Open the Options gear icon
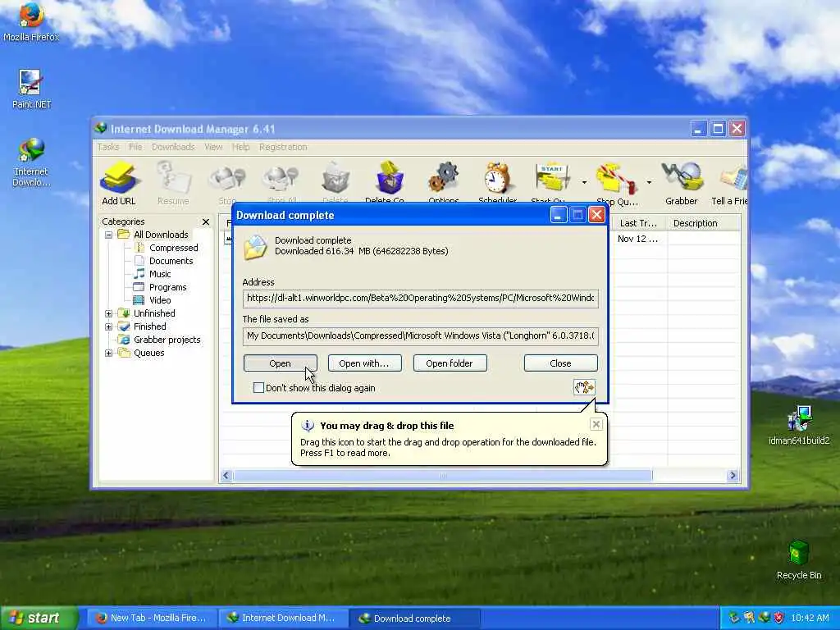Image resolution: width=840 pixels, height=630 pixels. [x=443, y=182]
